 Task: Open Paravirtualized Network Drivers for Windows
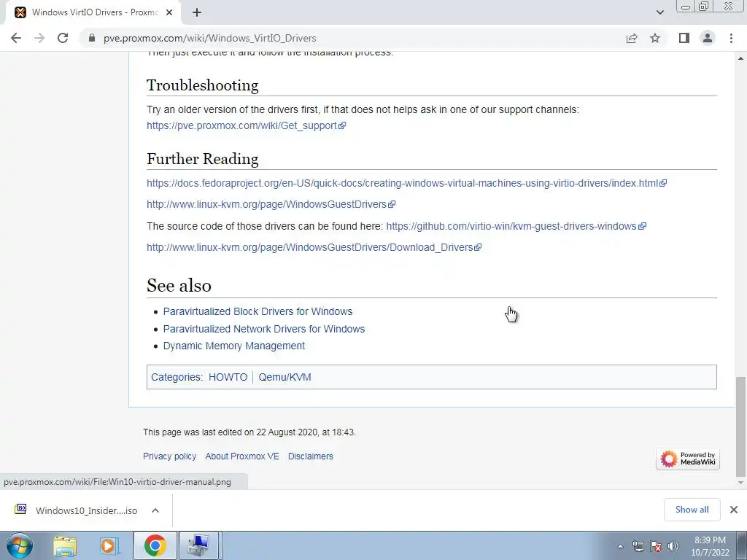click(264, 329)
